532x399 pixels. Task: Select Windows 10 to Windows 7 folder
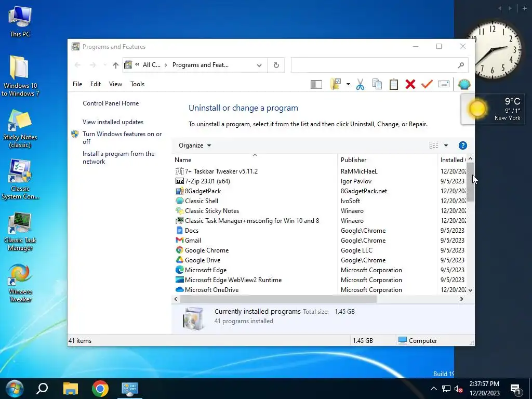20,76
